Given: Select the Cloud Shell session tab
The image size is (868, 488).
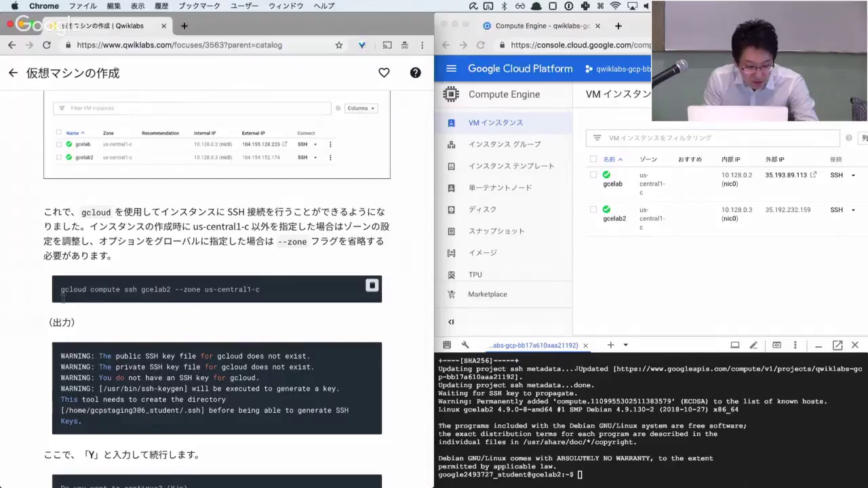Looking at the screenshot, I should pyautogui.click(x=534, y=345).
